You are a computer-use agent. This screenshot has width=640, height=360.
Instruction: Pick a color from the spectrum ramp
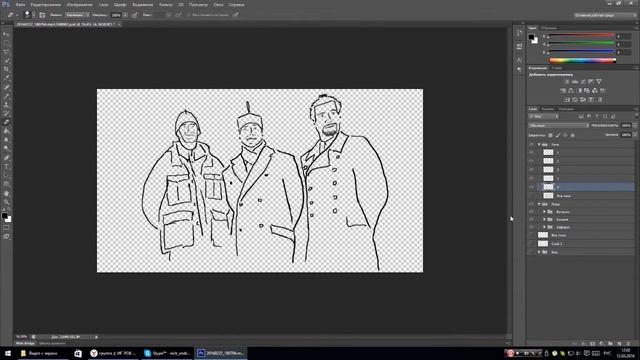point(583,60)
